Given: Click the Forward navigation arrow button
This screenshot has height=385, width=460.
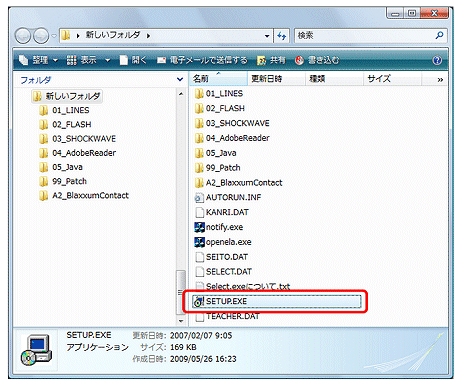Looking at the screenshot, I should point(41,36).
